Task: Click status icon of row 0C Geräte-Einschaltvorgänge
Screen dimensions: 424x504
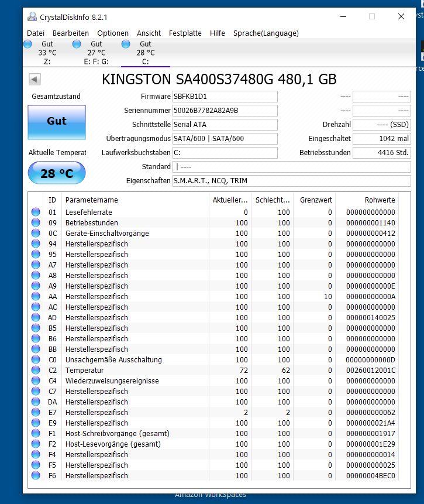Action: pos(36,234)
